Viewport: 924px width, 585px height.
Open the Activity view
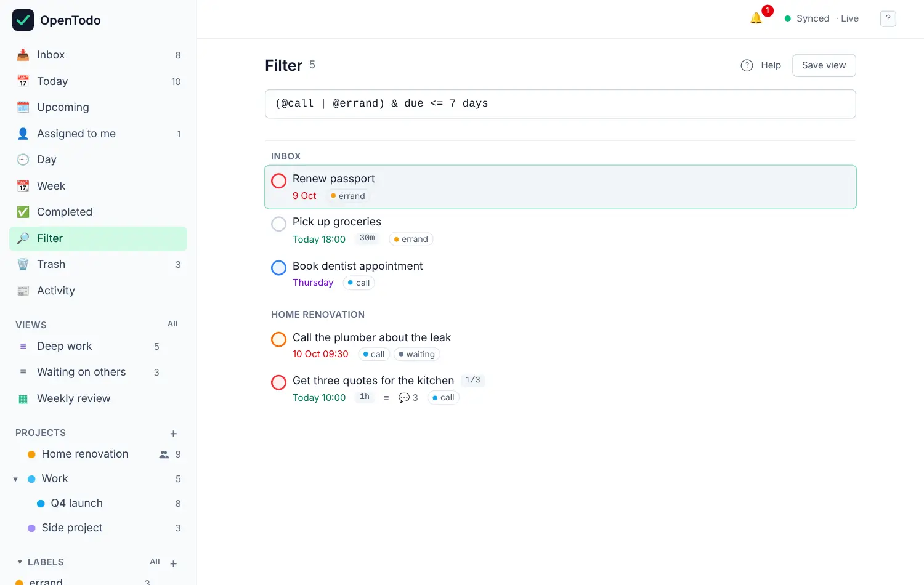(x=98, y=291)
